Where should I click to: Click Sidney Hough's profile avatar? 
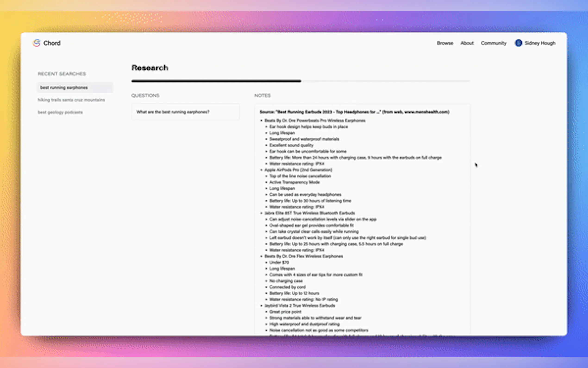click(518, 43)
